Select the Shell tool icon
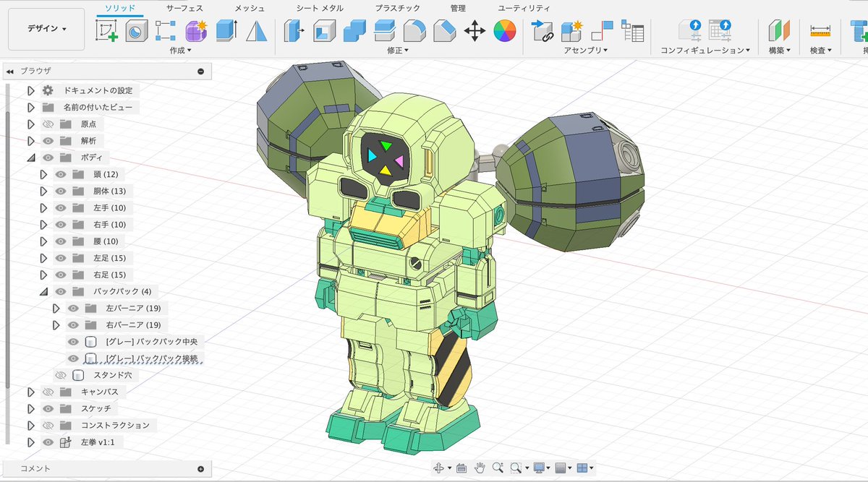 325,31
